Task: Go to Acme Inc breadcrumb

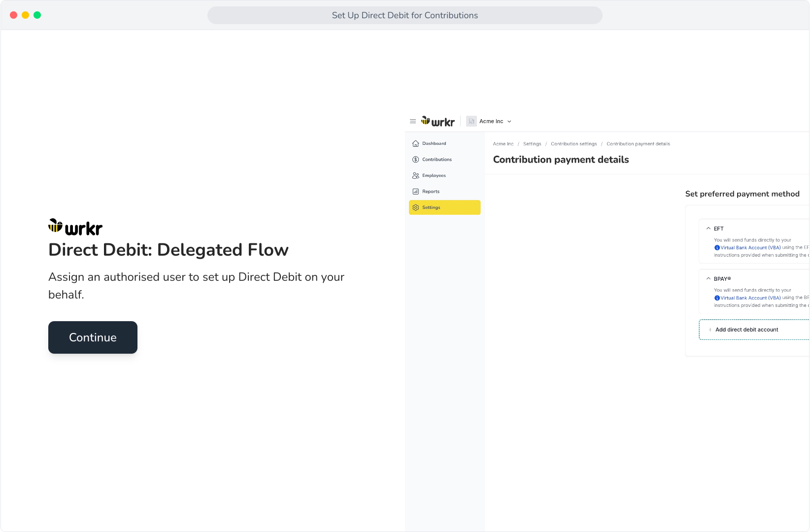Action: [x=503, y=144]
